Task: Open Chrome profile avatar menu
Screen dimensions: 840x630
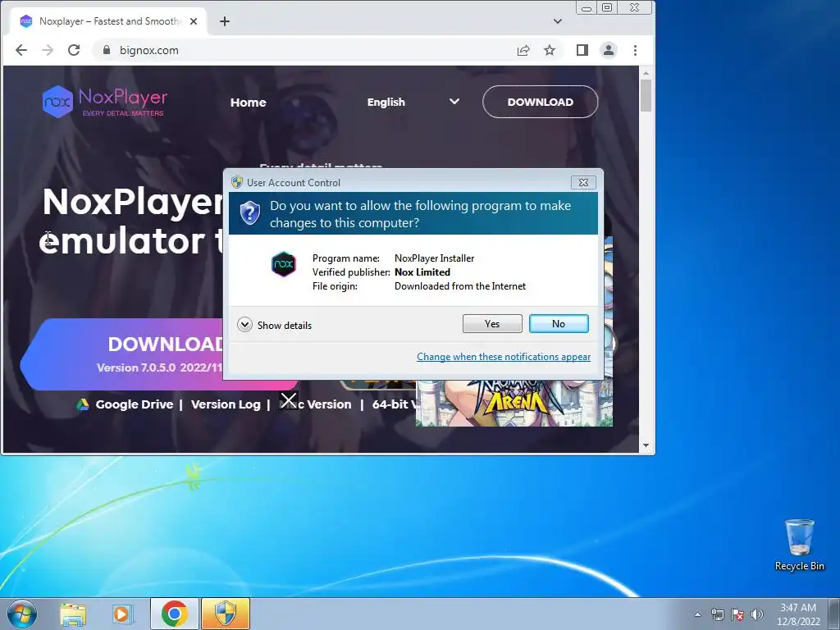Action: (609, 50)
